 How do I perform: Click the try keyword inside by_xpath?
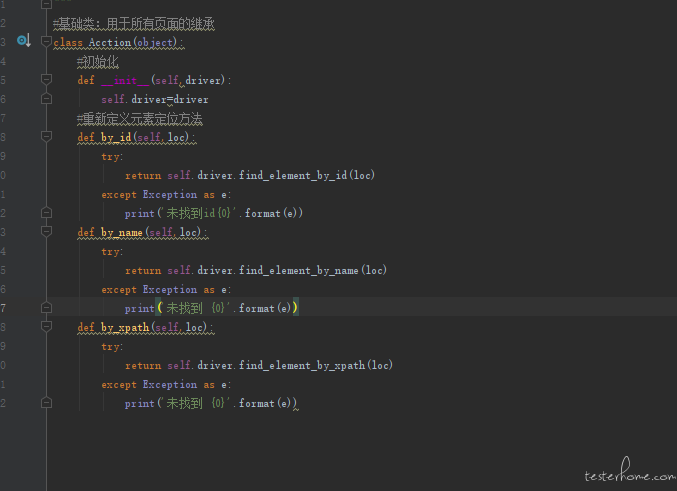click(112, 346)
